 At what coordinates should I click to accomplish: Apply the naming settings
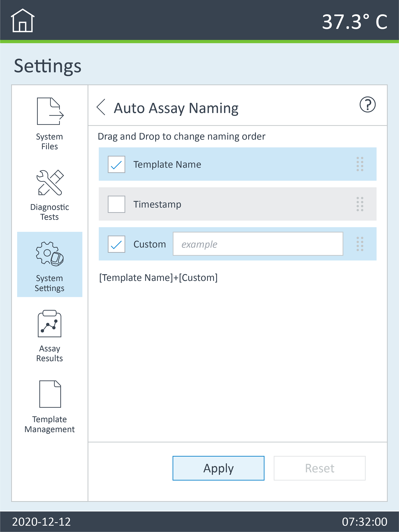coord(218,468)
